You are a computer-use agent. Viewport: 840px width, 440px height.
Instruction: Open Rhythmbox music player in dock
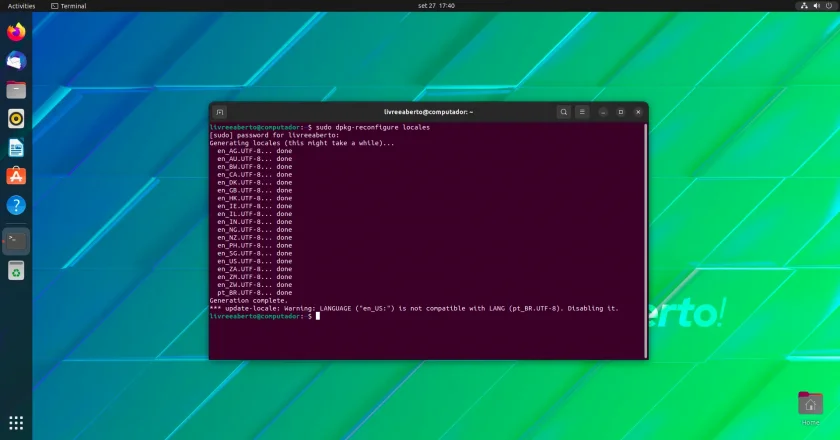click(x=16, y=118)
